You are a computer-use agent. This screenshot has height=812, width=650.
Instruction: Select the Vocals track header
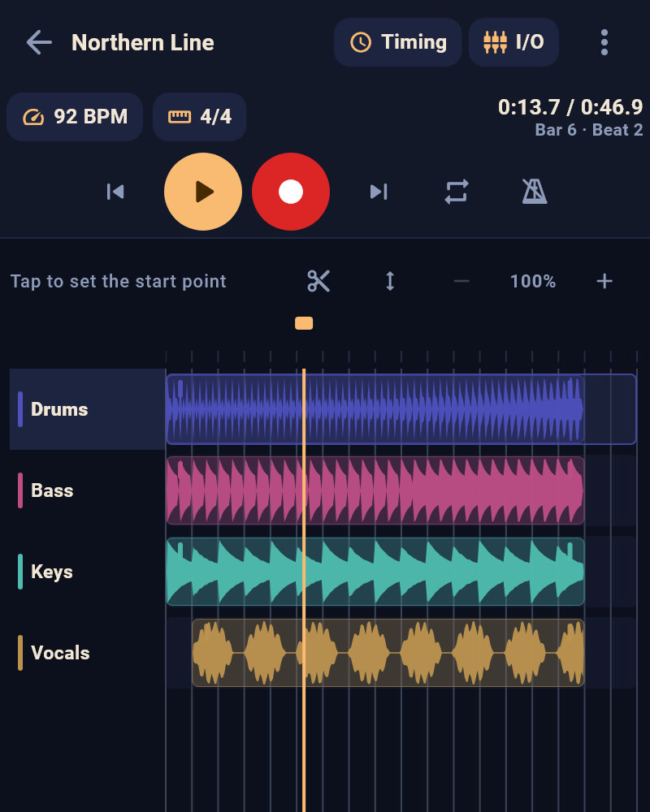88,653
